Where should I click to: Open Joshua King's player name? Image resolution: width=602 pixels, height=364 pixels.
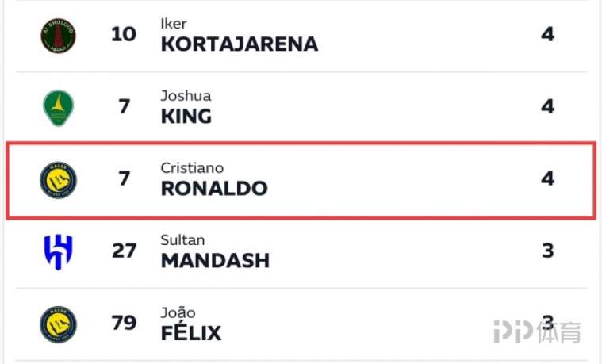(x=186, y=107)
